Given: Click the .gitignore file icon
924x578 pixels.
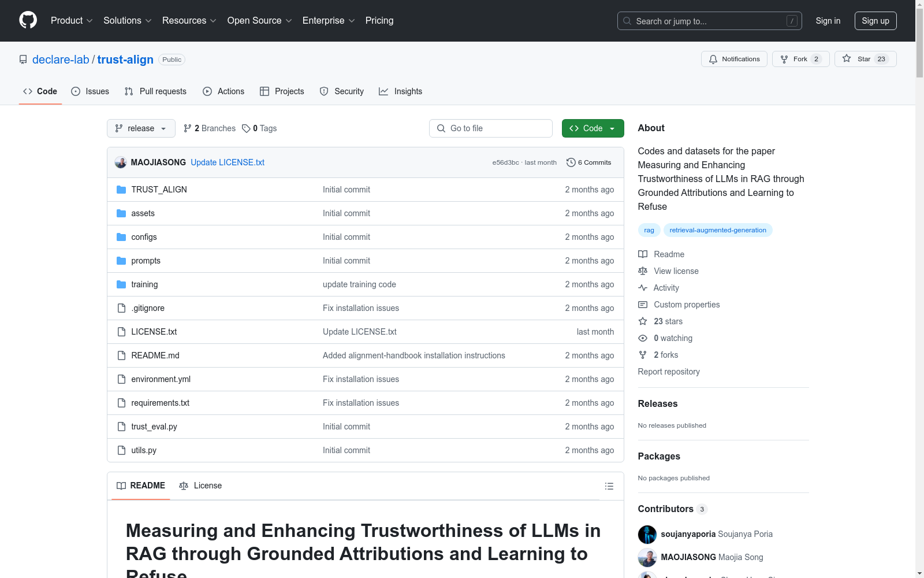Looking at the screenshot, I should point(121,308).
